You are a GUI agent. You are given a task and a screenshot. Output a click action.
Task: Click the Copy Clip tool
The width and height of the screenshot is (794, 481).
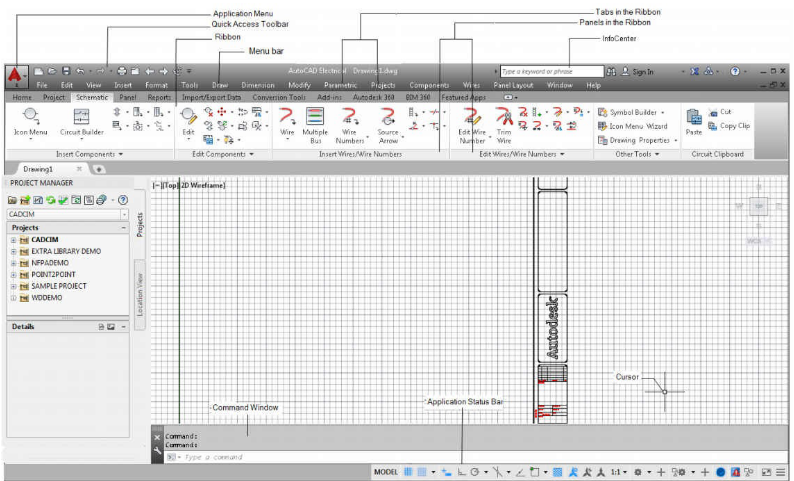pyautogui.click(x=729, y=126)
